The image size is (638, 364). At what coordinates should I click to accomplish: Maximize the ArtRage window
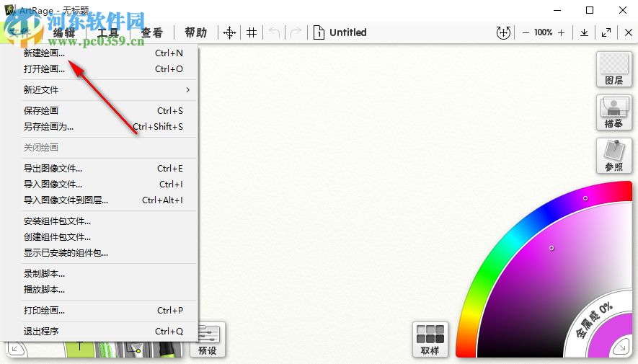[x=590, y=10]
